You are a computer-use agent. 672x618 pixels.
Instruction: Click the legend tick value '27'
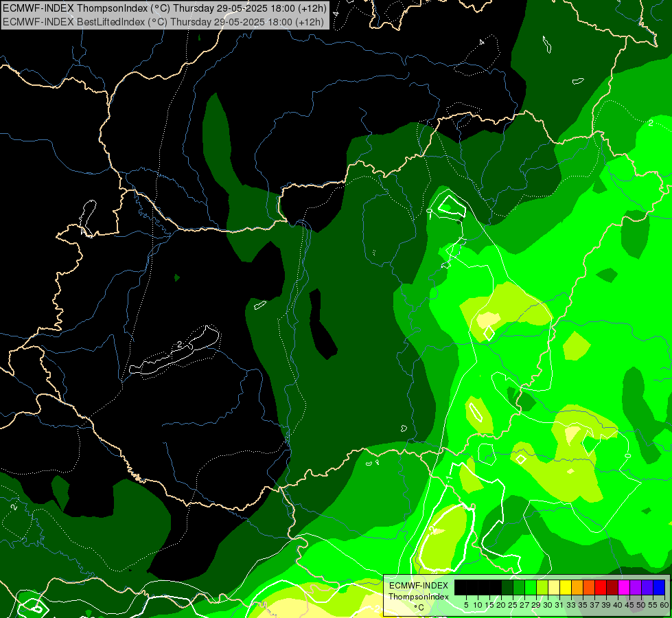pyautogui.click(x=524, y=605)
